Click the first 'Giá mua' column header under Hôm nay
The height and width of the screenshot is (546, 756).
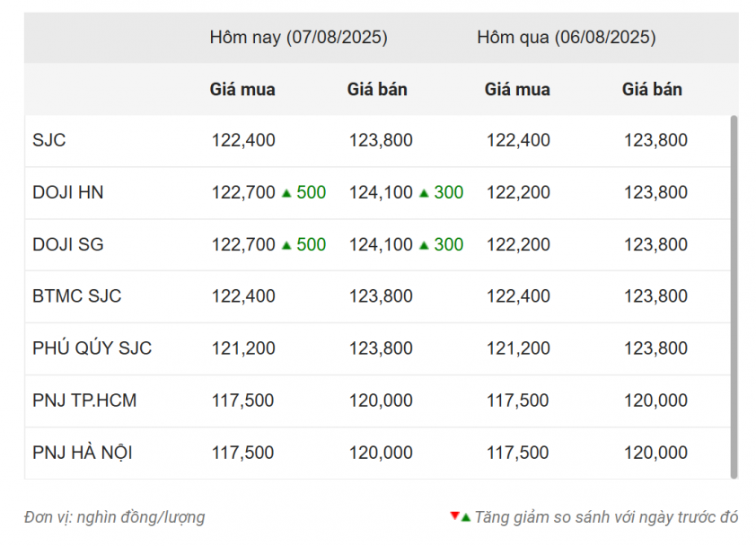(x=242, y=90)
